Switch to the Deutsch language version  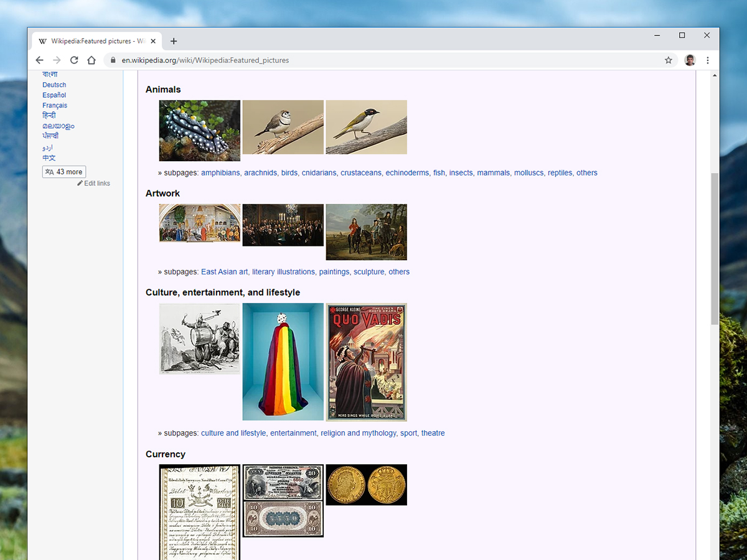pos(54,84)
